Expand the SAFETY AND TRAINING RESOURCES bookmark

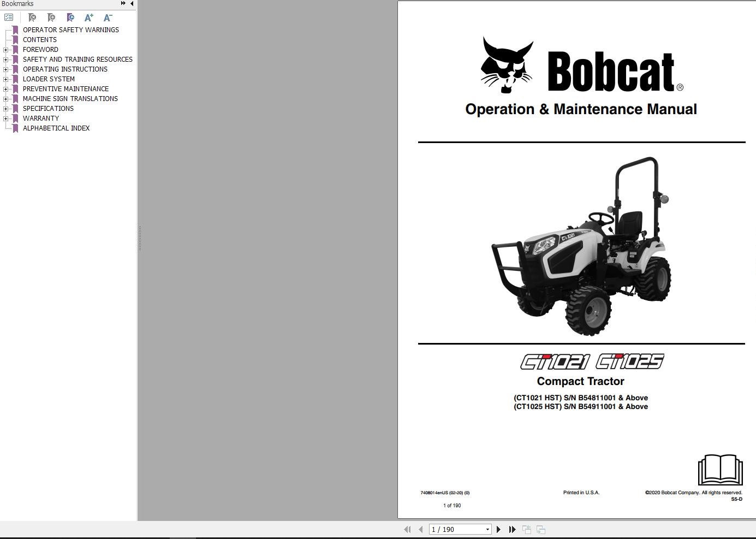pos(5,60)
